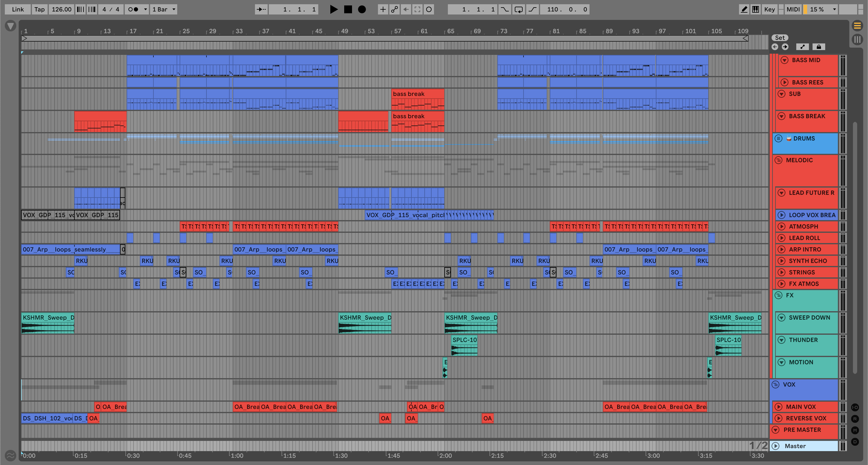This screenshot has width=868, height=465.
Task: Toggle MIDI Map Mode switch
Action: tap(793, 9)
